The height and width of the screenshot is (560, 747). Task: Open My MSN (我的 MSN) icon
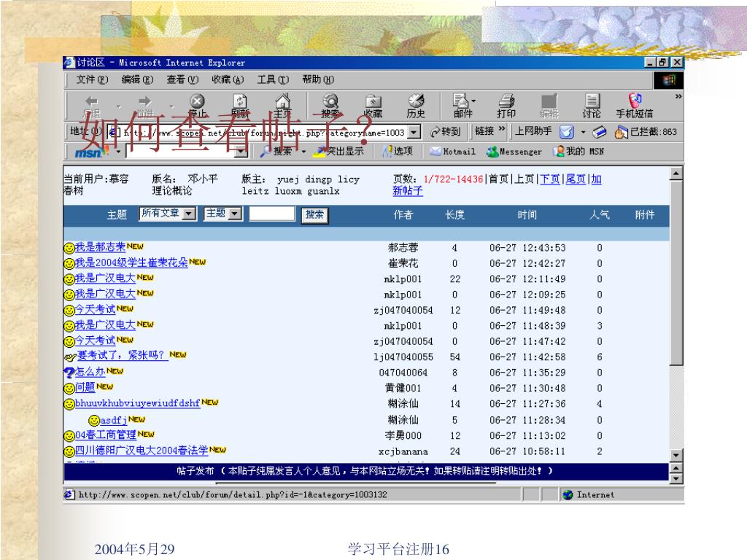578,152
